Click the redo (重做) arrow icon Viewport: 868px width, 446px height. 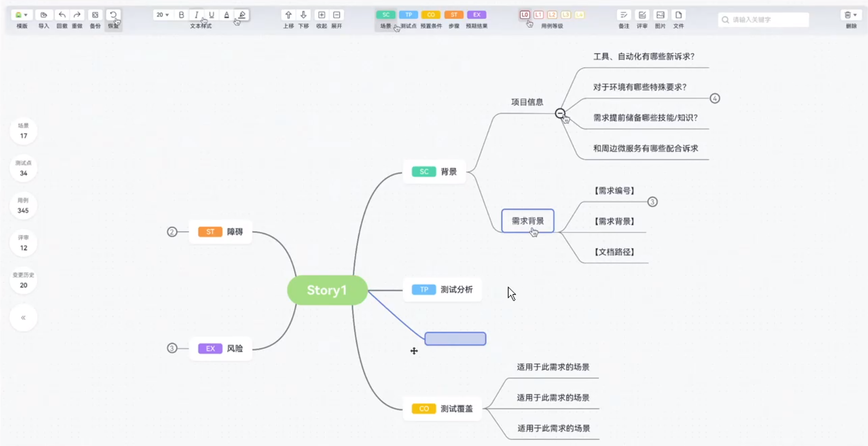(x=77, y=15)
